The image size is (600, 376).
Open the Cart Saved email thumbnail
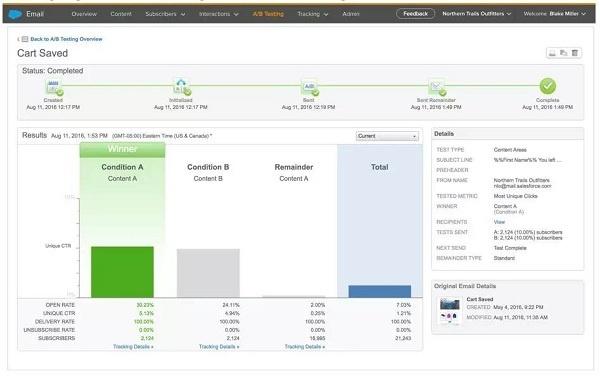tap(449, 311)
